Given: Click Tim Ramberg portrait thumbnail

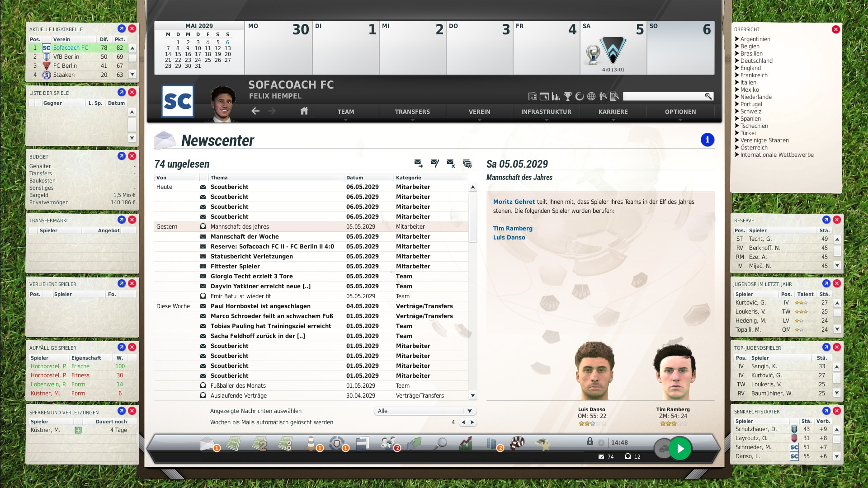Looking at the screenshot, I should tap(674, 372).
